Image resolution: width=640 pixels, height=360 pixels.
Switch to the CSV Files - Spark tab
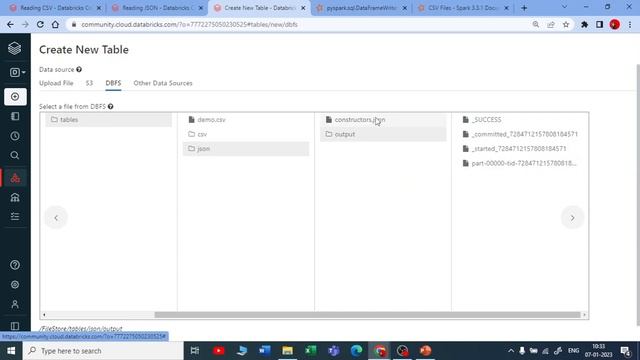(463, 8)
